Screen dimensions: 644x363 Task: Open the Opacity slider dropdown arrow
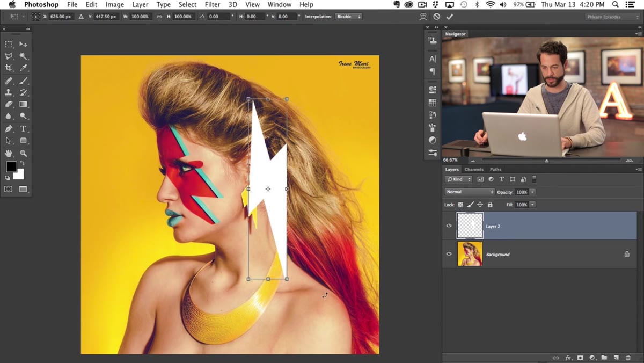tap(532, 192)
